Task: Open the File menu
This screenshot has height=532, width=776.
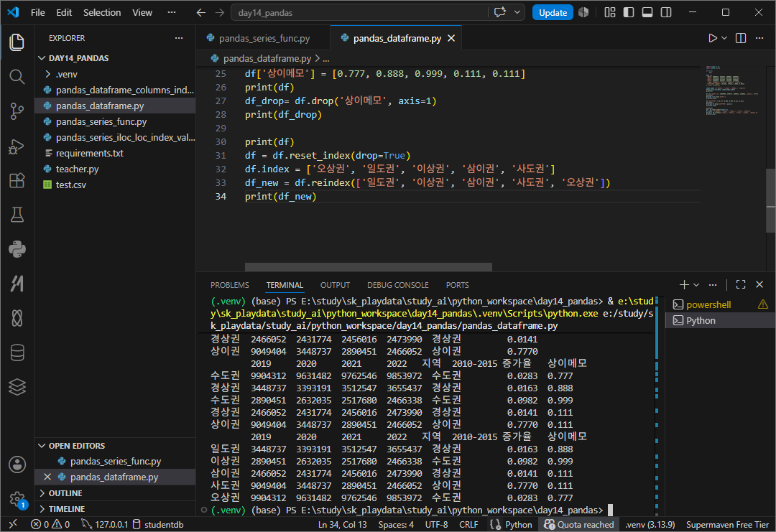Action: 37,12
